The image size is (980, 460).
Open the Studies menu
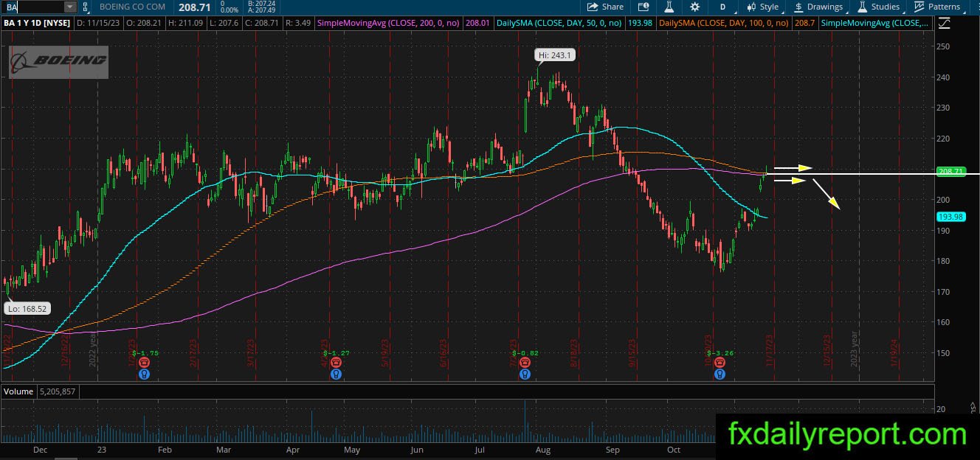878,7
